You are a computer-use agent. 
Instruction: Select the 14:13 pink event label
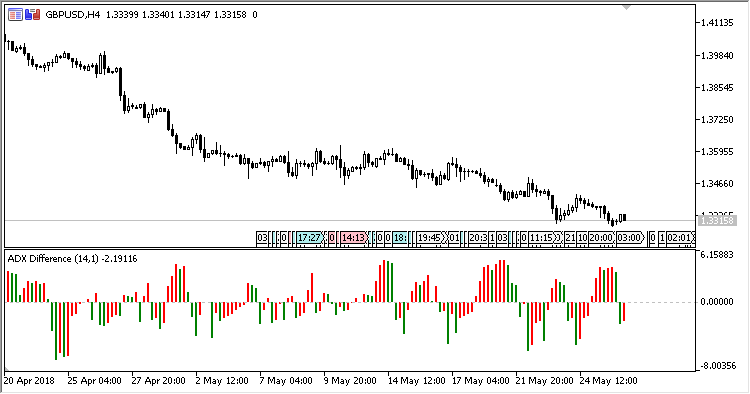pyautogui.click(x=353, y=238)
